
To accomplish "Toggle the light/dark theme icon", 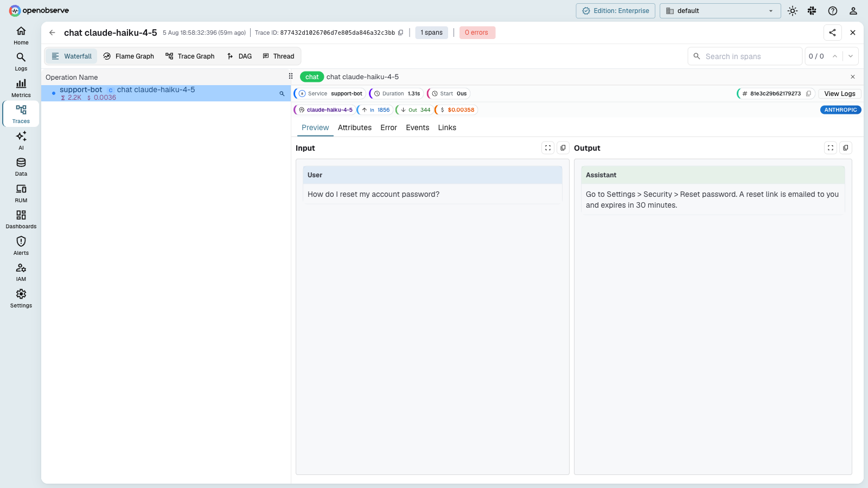I will pyautogui.click(x=793, y=11).
